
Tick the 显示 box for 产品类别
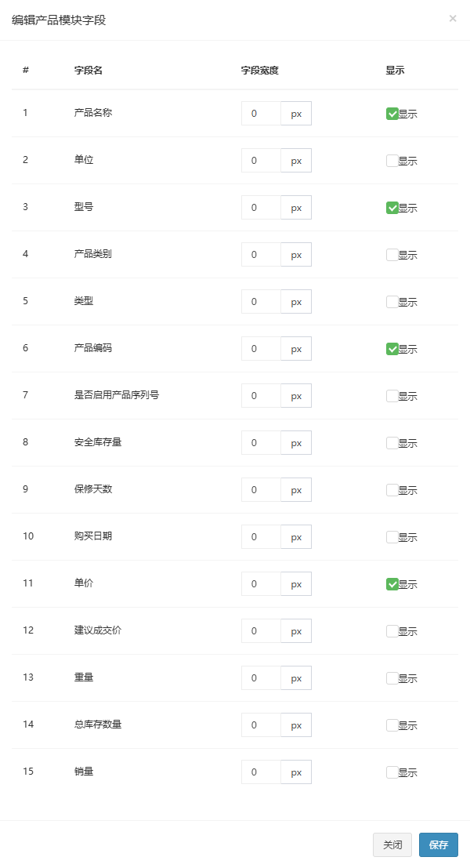click(392, 255)
